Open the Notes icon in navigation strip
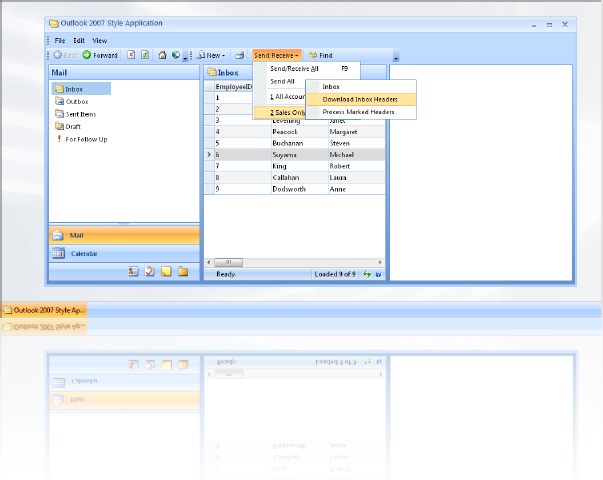 pyautogui.click(x=166, y=271)
